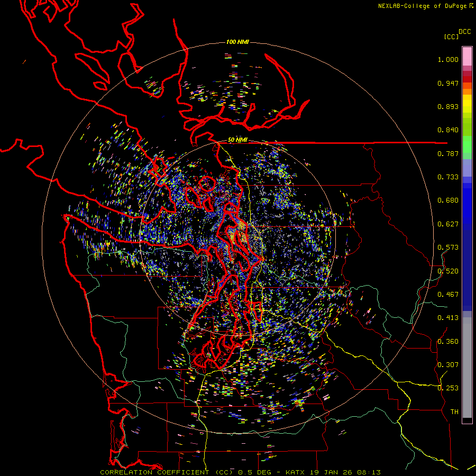Screen dimensions: 476x476
Task: Pick the 0.520 legend value
Action: coord(448,271)
